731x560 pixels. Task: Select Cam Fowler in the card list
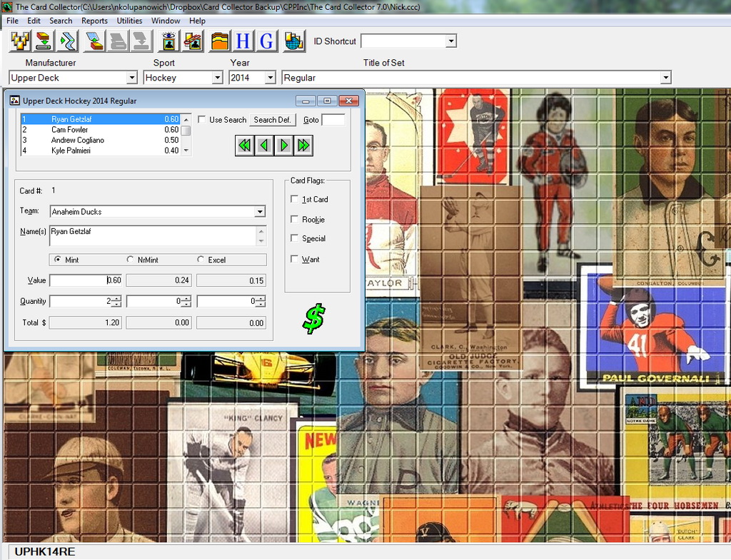coord(100,130)
